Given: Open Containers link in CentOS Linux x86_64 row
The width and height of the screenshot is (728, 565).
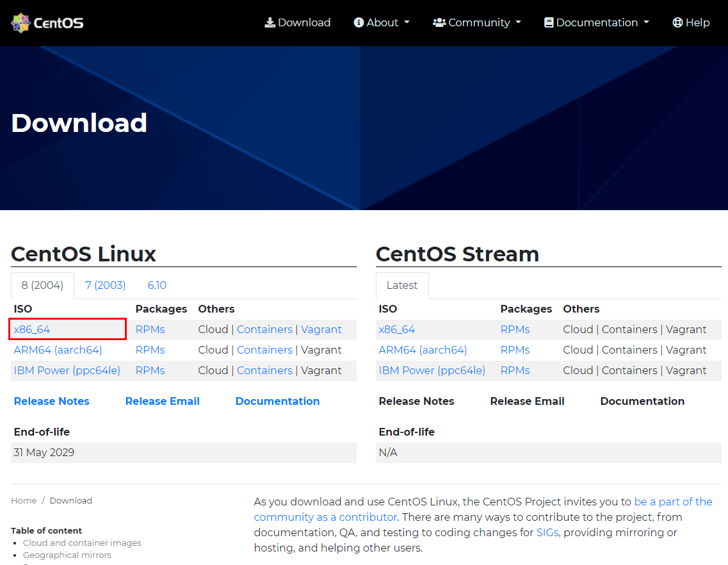Looking at the screenshot, I should [264, 329].
